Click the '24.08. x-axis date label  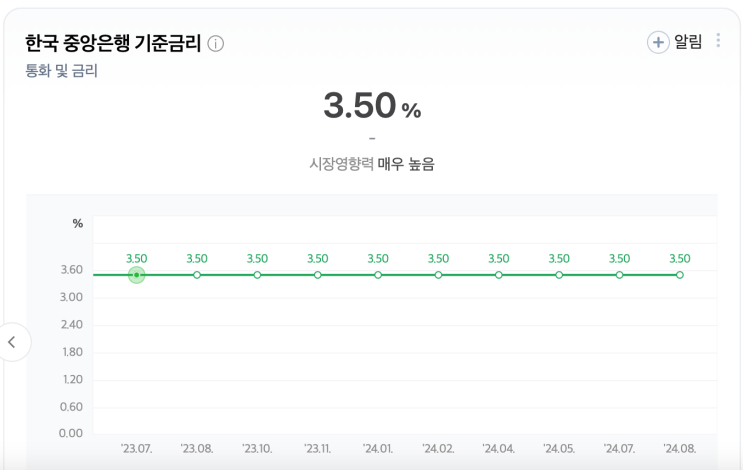tap(680, 449)
